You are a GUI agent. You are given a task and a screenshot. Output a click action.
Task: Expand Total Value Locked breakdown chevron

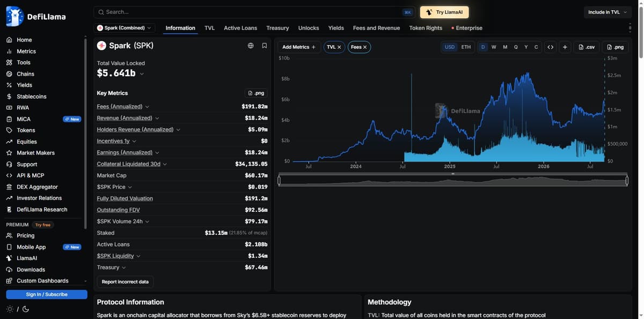coord(142,74)
